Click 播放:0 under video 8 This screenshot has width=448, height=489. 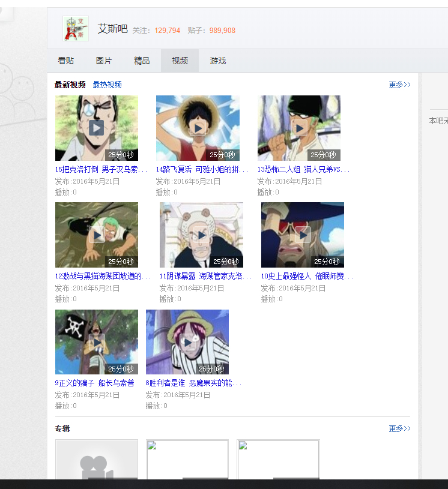(156, 406)
